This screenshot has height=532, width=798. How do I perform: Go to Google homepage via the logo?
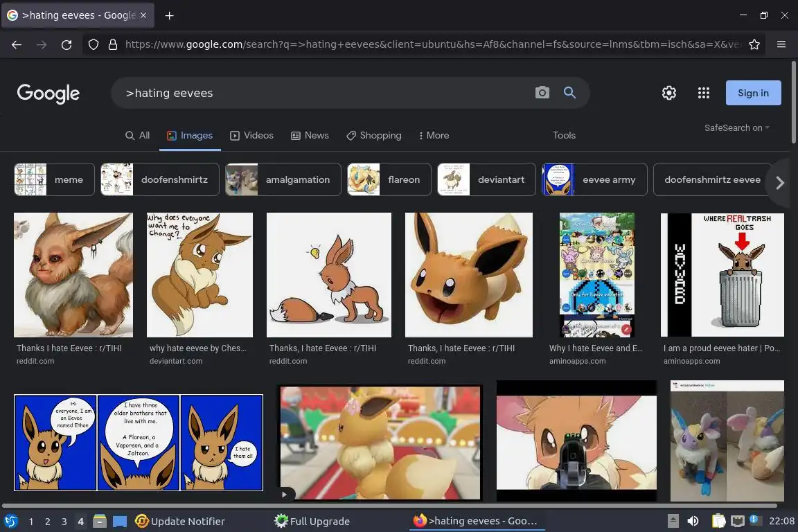pyautogui.click(x=48, y=93)
